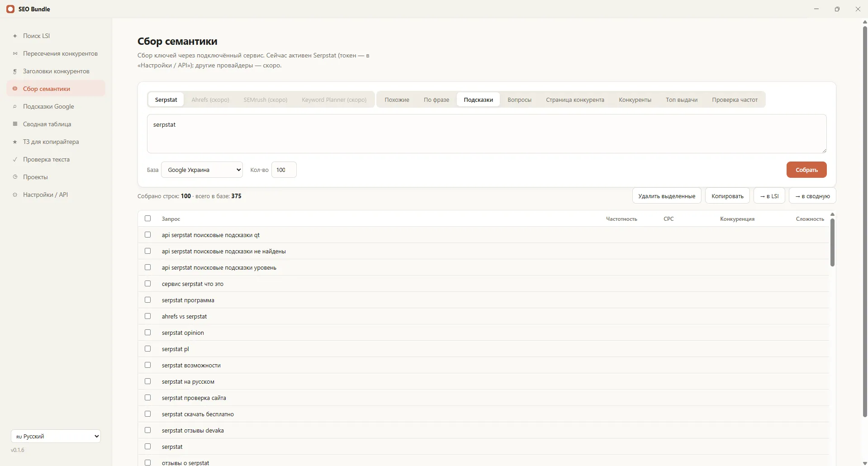
Task: Click the SEMrush (скоро) provider tab
Action: click(266, 100)
